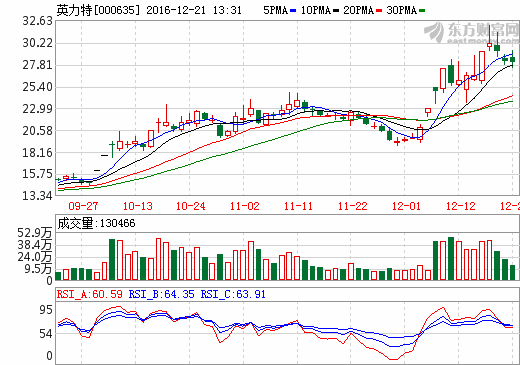520x365 pixels.
Task: Click the 24.0万 volume axis label
Action: pos(35,257)
